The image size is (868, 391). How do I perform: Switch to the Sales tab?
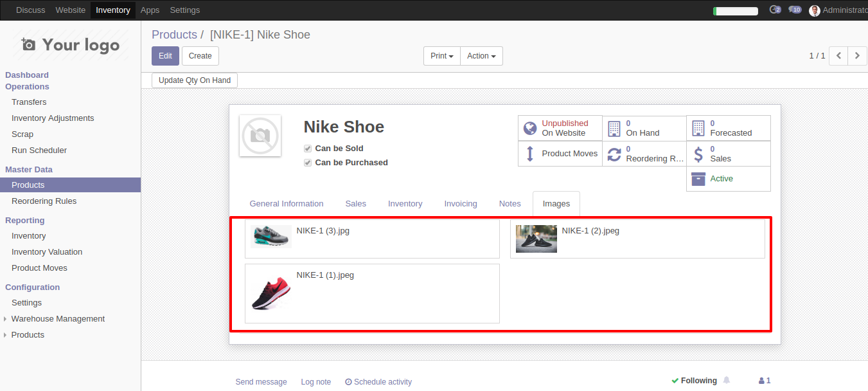click(355, 204)
